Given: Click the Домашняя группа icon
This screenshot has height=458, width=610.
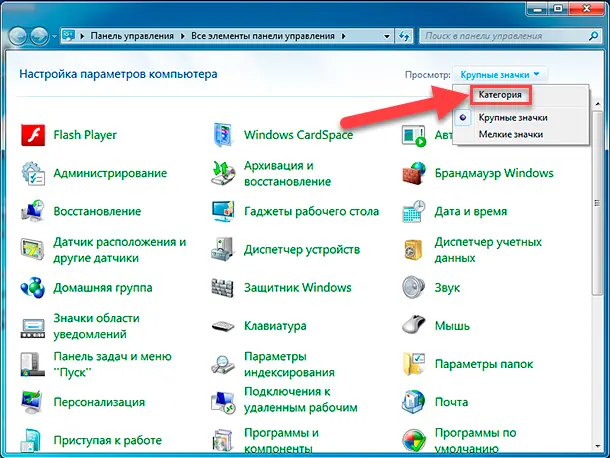Looking at the screenshot, I should point(33,288).
